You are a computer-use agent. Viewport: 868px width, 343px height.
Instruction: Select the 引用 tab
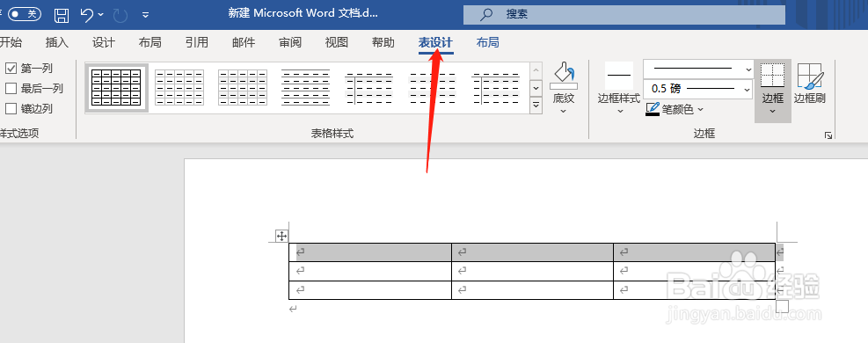pos(196,42)
